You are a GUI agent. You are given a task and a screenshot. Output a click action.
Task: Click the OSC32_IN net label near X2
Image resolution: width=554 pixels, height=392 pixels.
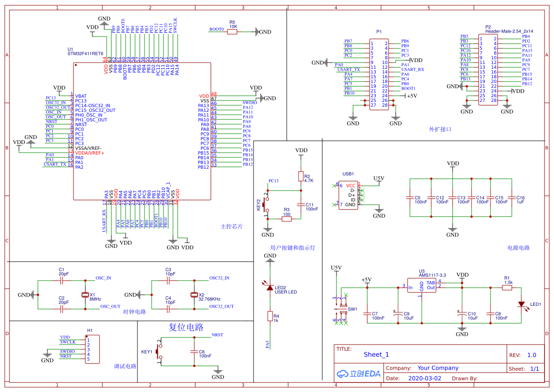coord(219,278)
